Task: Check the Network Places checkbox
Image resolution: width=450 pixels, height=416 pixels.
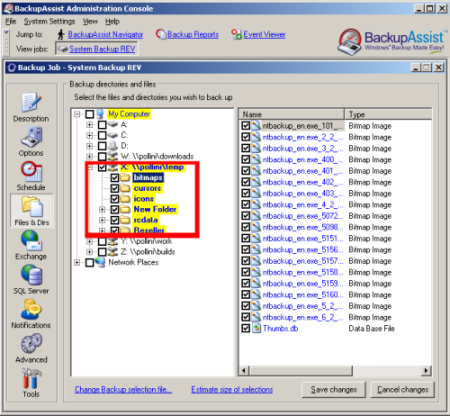Action: click(x=89, y=263)
